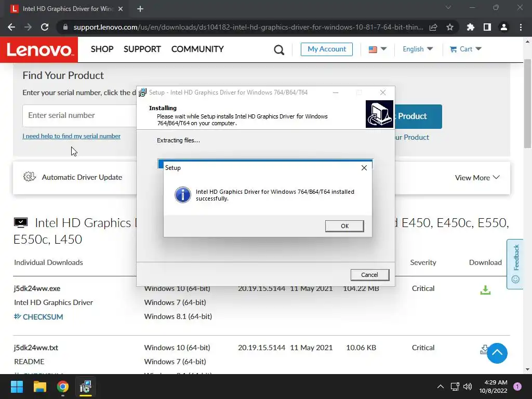The width and height of the screenshot is (532, 399).
Task: Click the Setup installer taskbar icon
Action: pos(86,387)
